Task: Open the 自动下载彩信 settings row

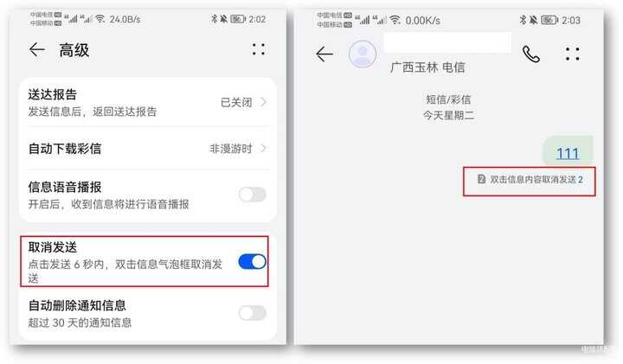Action: point(148,149)
